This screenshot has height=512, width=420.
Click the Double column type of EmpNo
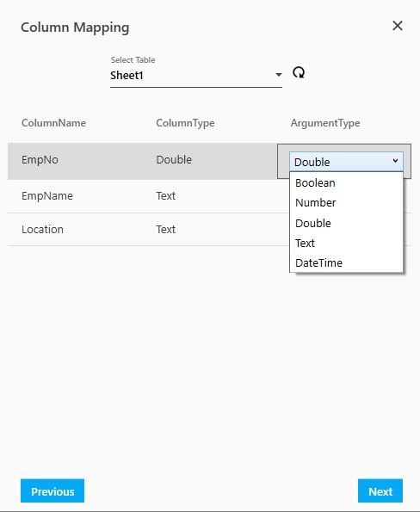point(174,160)
